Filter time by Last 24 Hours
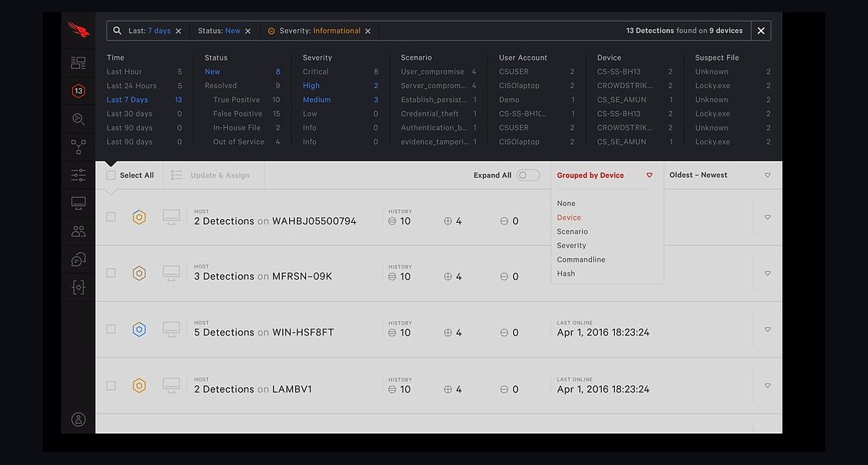 point(131,86)
